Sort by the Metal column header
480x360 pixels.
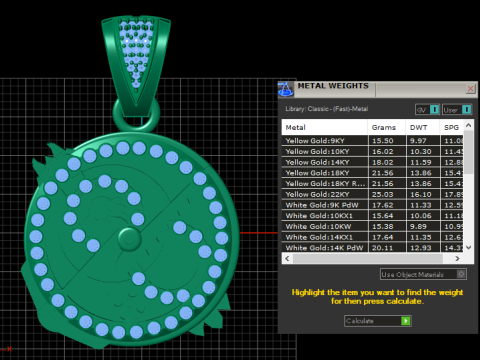click(325, 127)
